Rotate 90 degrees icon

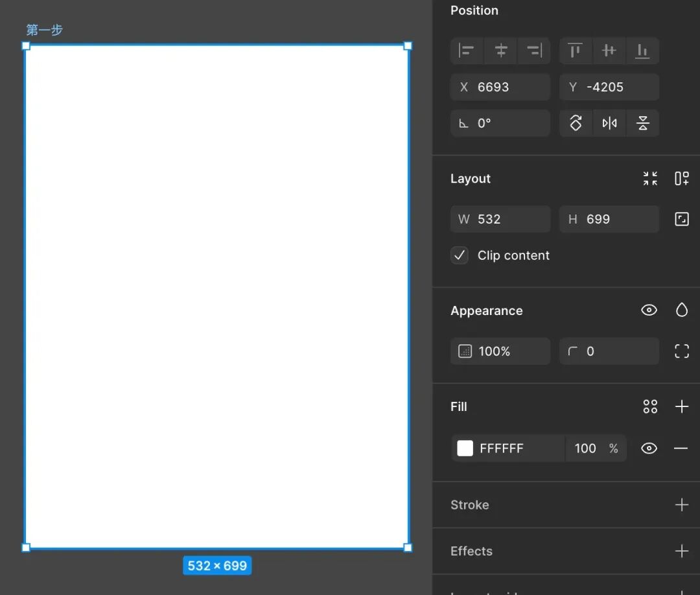pos(576,122)
